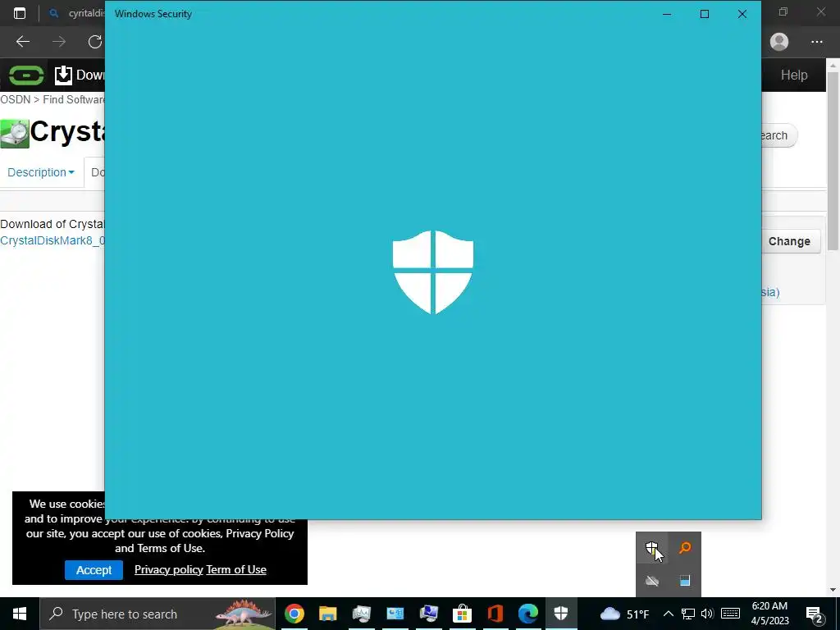Open the Help menu on OSDN

[794, 75]
